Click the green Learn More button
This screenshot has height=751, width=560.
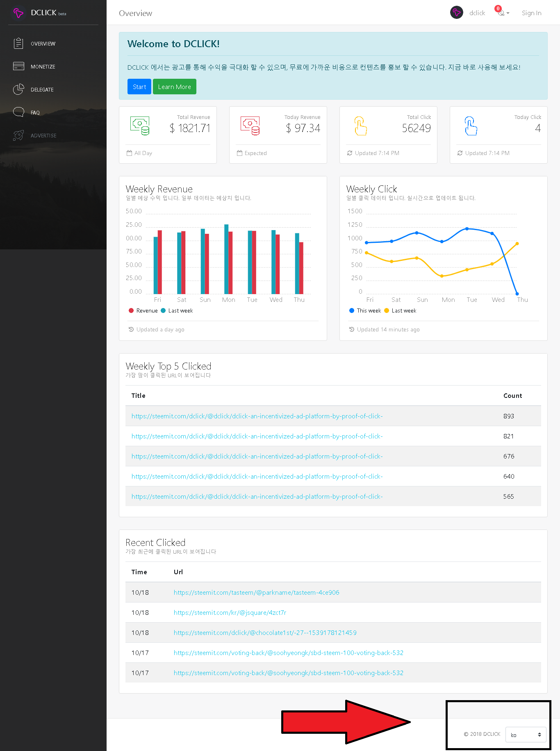click(x=175, y=87)
